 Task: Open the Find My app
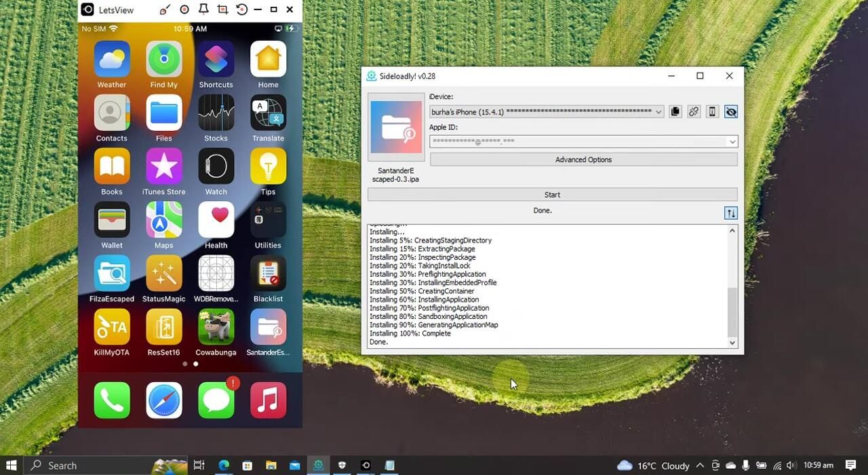[164, 60]
